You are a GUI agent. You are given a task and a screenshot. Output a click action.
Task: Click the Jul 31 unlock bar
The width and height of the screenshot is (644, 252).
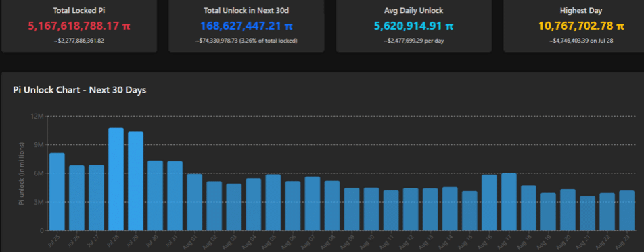(175, 196)
